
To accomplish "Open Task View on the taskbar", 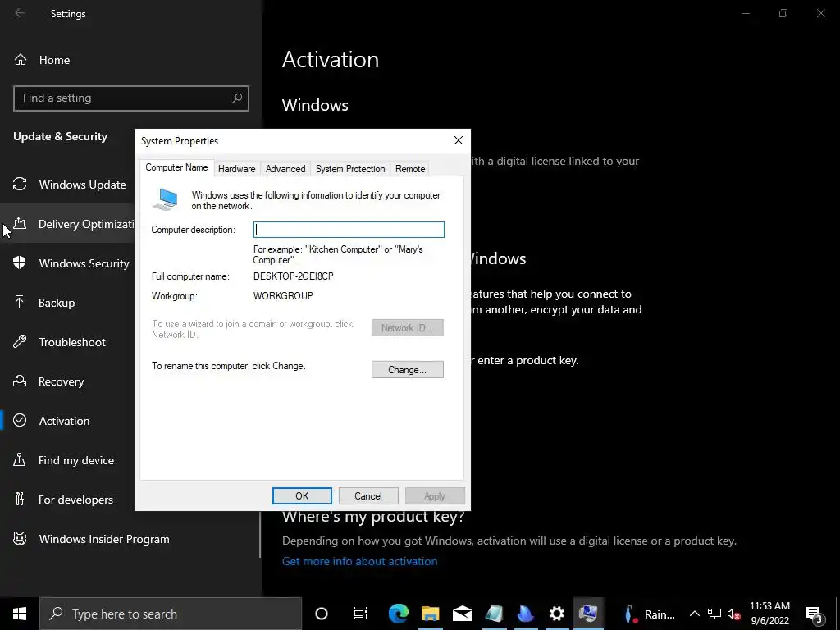I will pos(361,614).
